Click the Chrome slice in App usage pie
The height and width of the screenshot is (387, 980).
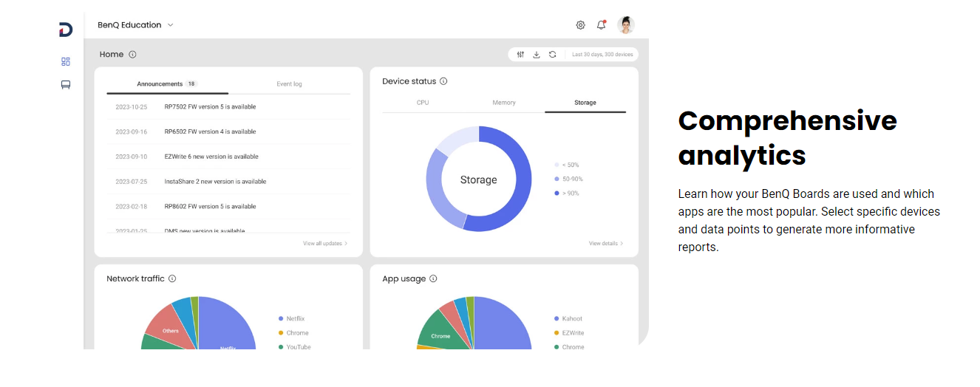click(440, 336)
